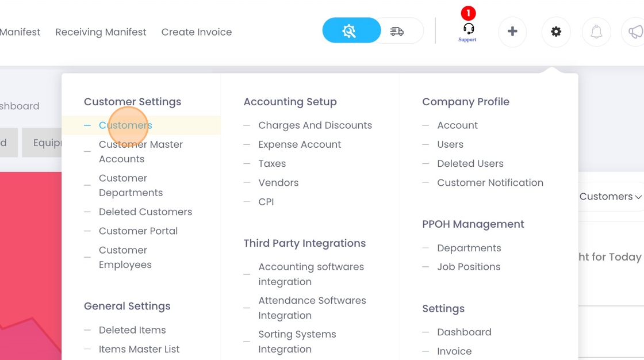Open the Customer Portal settings
The image size is (644, 360).
coord(138,231)
